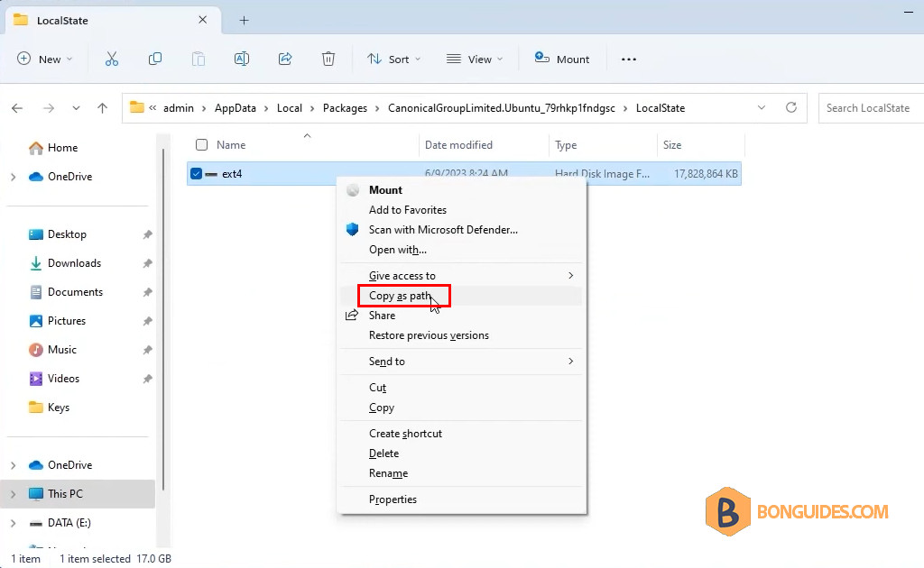924x568 pixels.
Task: Toggle the select-all checkbox in header
Action: [201, 145]
